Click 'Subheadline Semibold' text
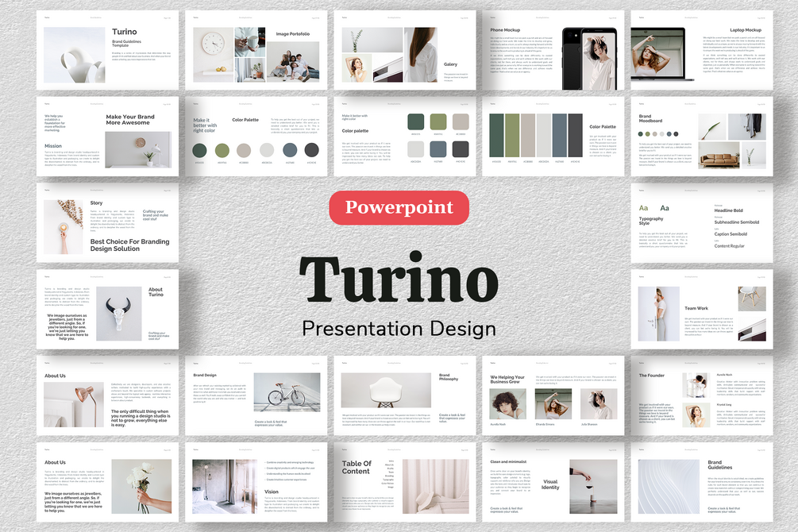 click(x=736, y=222)
